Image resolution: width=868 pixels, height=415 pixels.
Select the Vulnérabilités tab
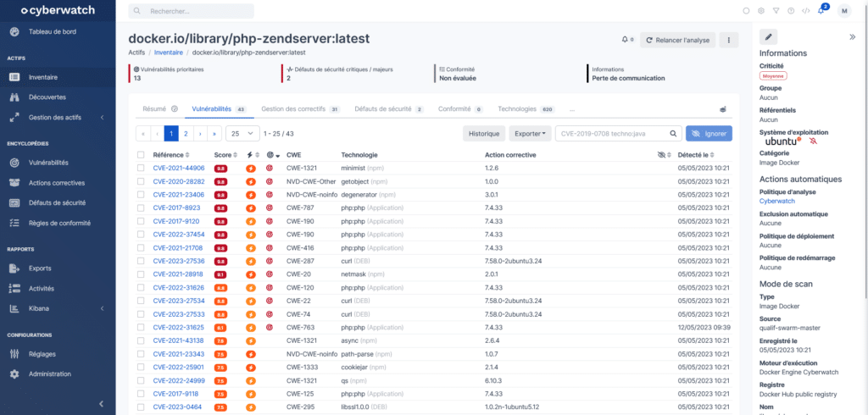219,109
